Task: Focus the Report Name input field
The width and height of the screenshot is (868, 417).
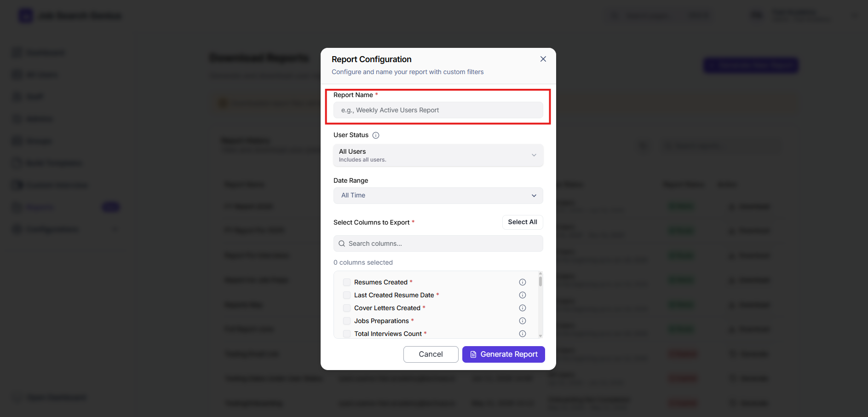Action: (x=438, y=110)
